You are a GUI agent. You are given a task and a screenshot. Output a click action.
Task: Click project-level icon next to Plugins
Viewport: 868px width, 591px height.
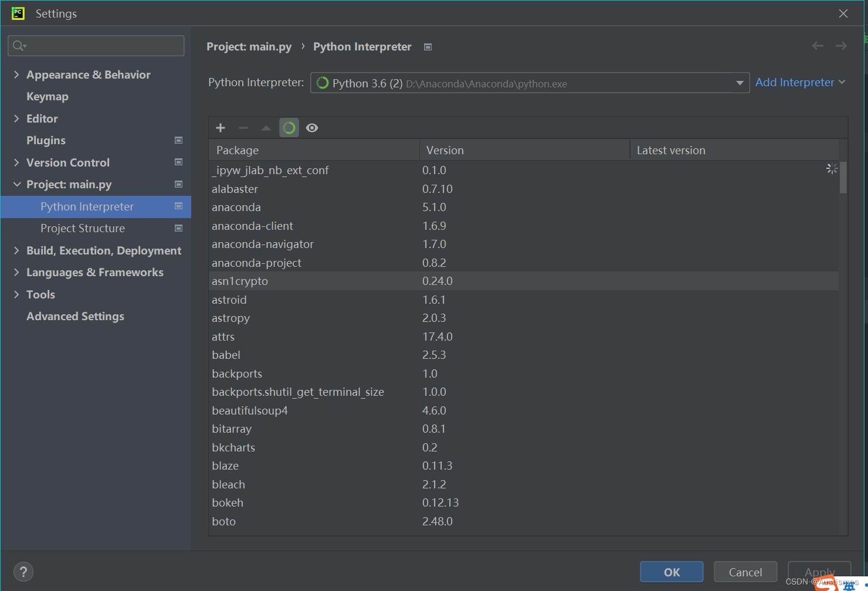click(x=179, y=140)
